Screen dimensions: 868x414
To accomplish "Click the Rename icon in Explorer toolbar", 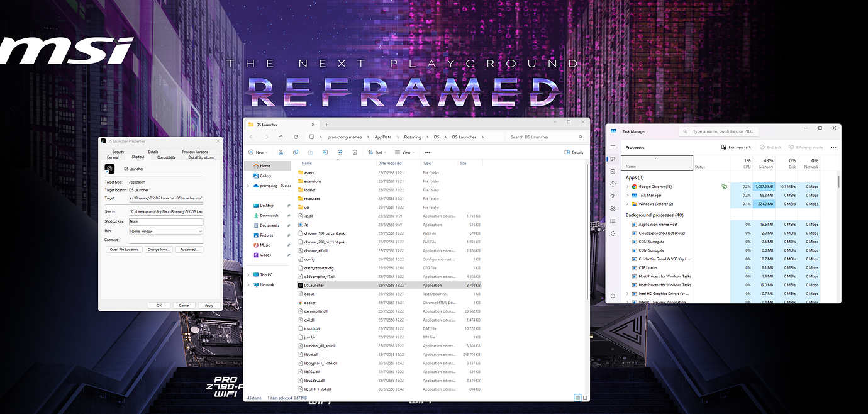I will 325,152.
